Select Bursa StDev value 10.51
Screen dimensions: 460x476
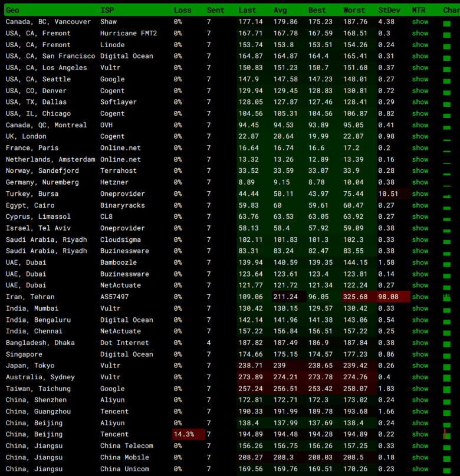point(393,193)
